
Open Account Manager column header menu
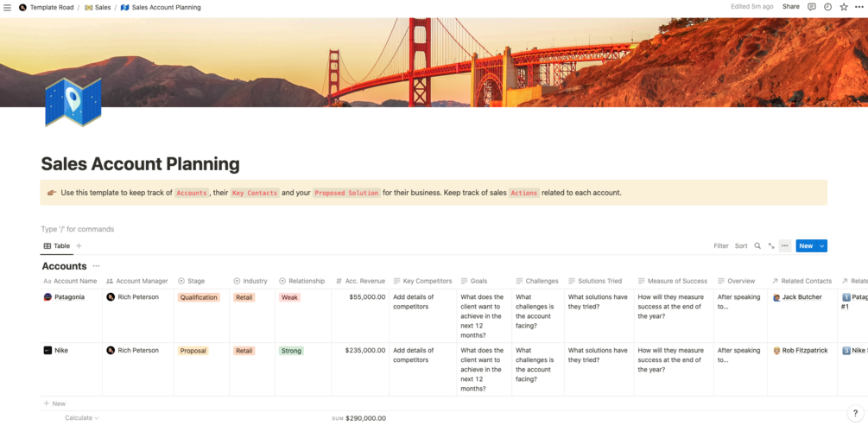[x=138, y=281]
